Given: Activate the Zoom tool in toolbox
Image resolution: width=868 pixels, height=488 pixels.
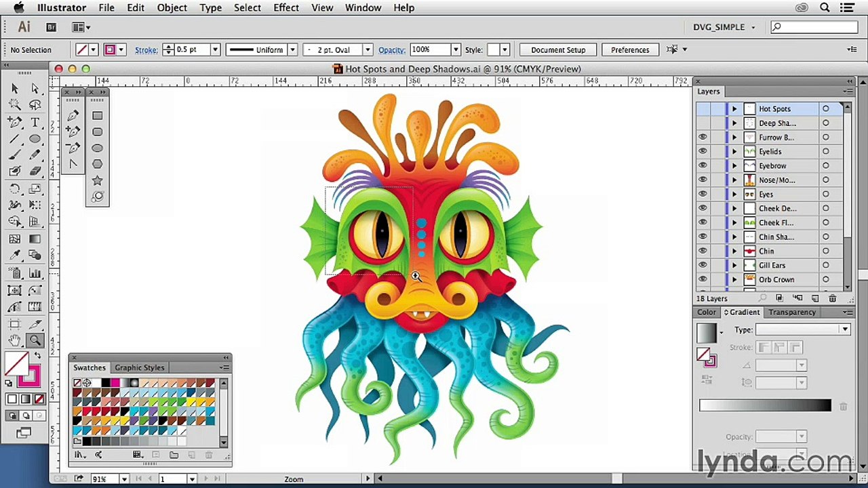Looking at the screenshot, I should (35, 340).
